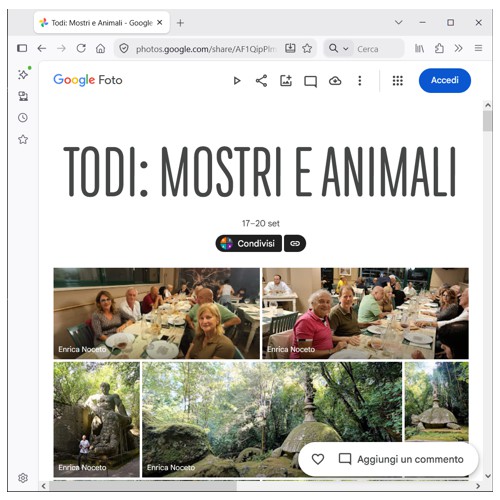Click the Condivisi button

(x=249, y=243)
